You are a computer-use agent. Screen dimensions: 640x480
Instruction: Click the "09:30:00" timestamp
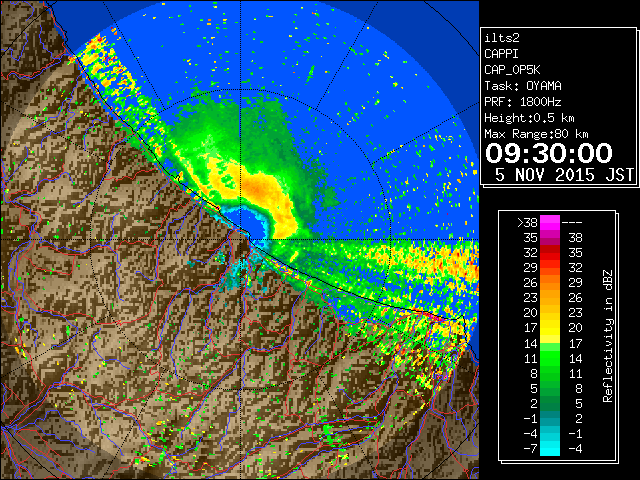point(549,153)
